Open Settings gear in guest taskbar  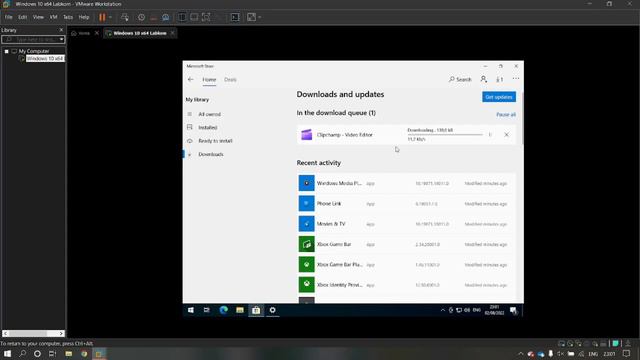(272, 310)
